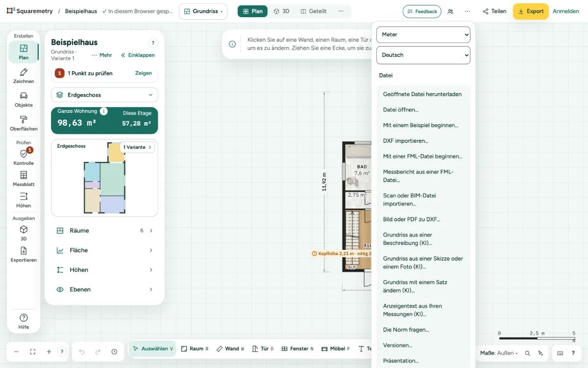Choose DXF importieren…
588x368 pixels.
tap(423, 141)
